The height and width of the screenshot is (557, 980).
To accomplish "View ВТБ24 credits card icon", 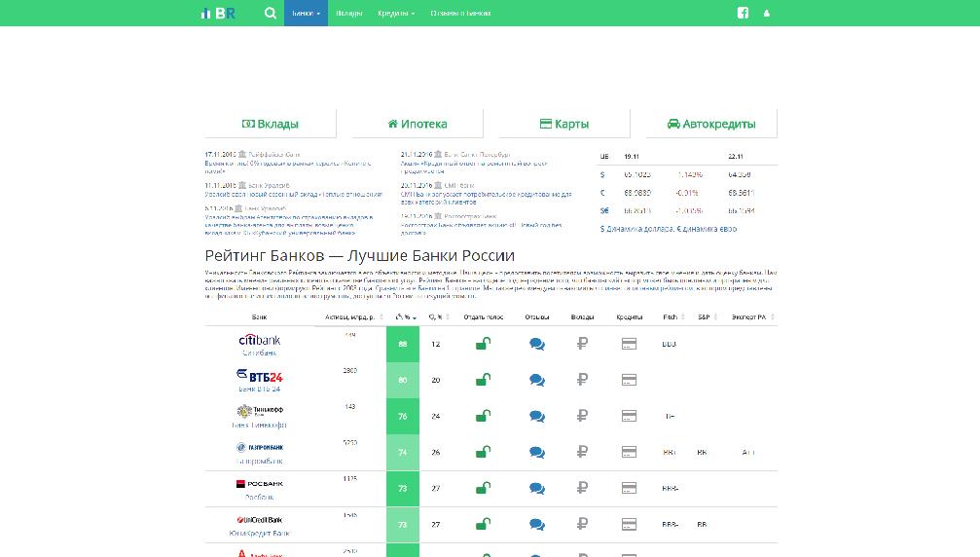I will click(629, 380).
